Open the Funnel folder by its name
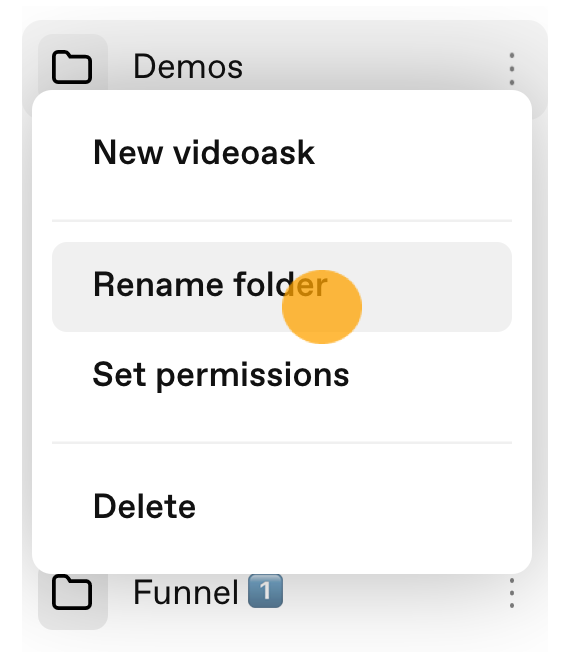Viewport: 568px width, 652px height. pyautogui.click(x=186, y=592)
